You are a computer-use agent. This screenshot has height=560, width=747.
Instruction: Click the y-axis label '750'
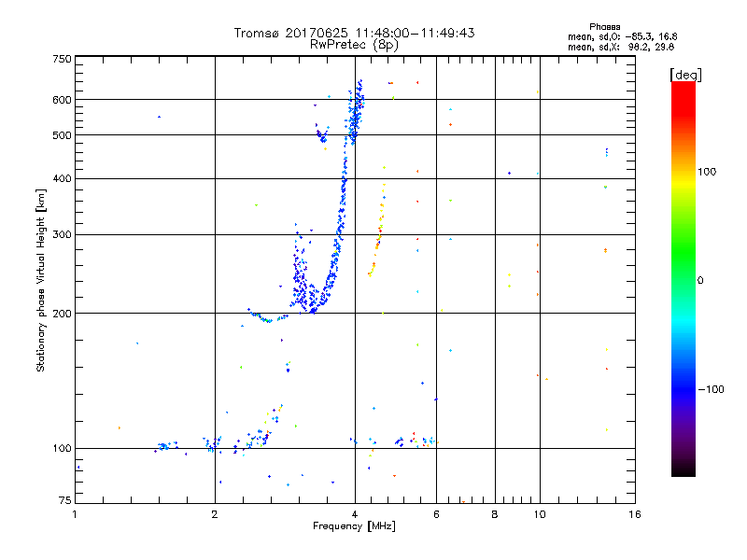tap(62, 59)
